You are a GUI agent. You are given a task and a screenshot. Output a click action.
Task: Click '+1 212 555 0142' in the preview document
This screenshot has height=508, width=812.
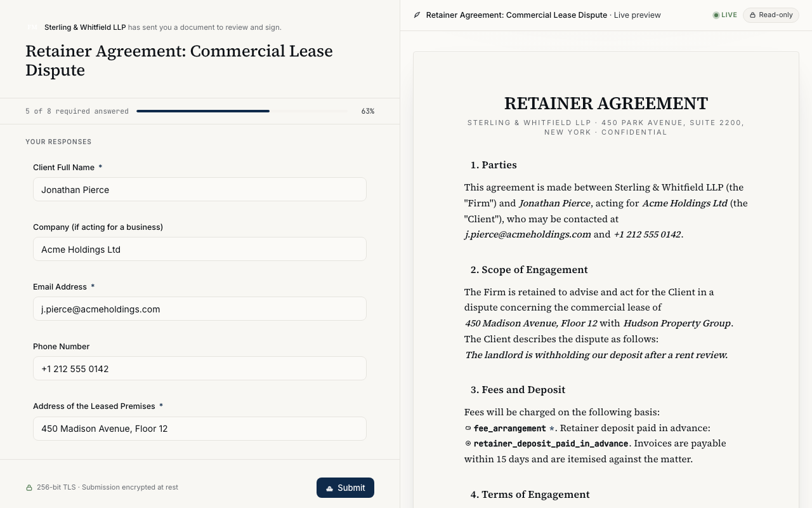point(647,234)
